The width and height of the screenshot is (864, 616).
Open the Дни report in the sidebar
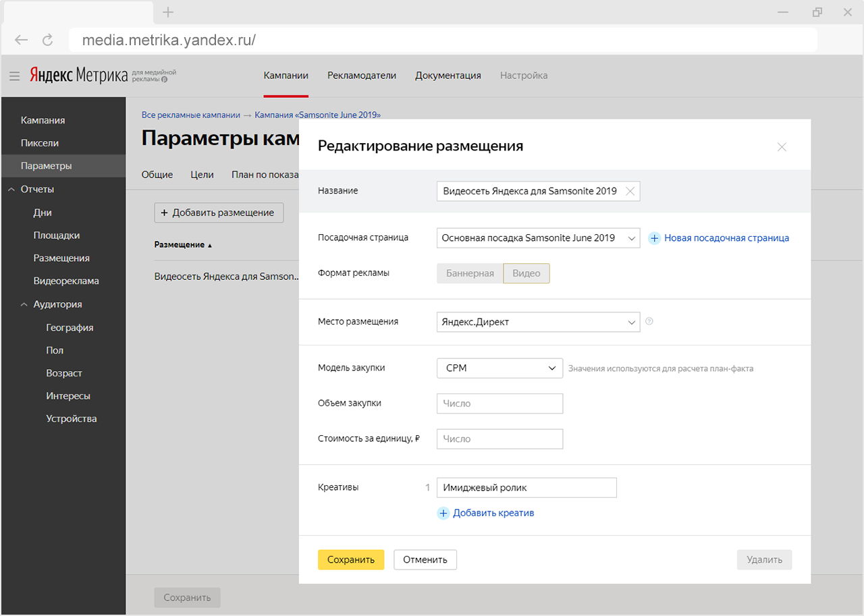pyautogui.click(x=43, y=213)
